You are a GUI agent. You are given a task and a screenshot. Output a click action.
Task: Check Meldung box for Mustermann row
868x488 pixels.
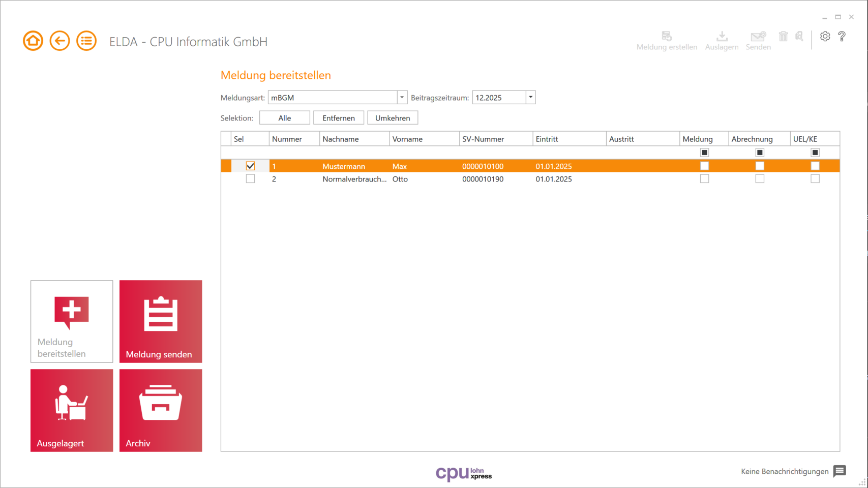704,166
